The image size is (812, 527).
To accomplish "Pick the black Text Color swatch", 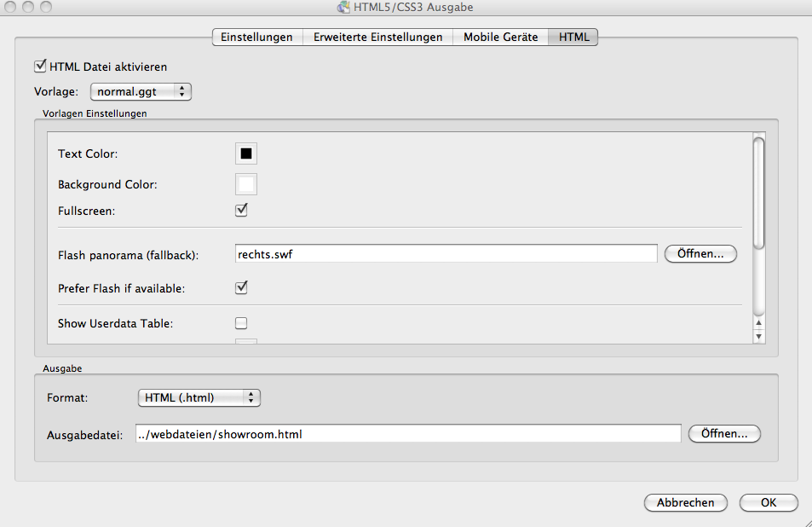I will pyautogui.click(x=245, y=153).
